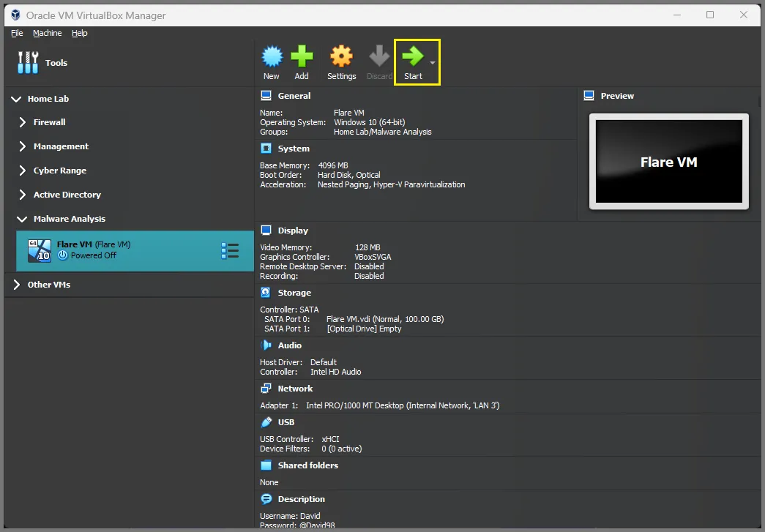
Task: Click the '128 MB' video memory value
Action: pos(367,247)
